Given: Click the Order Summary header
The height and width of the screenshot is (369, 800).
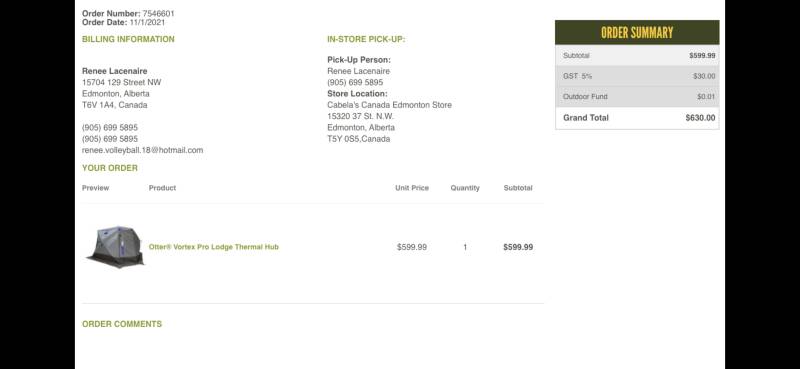Looking at the screenshot, I should tap(637, 33).
